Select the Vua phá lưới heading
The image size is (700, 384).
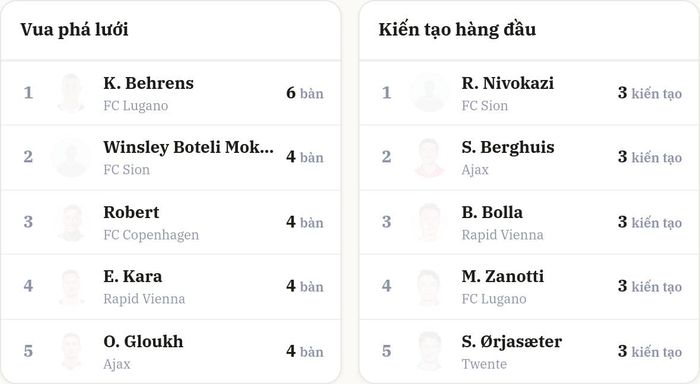[x=74, y=29]
